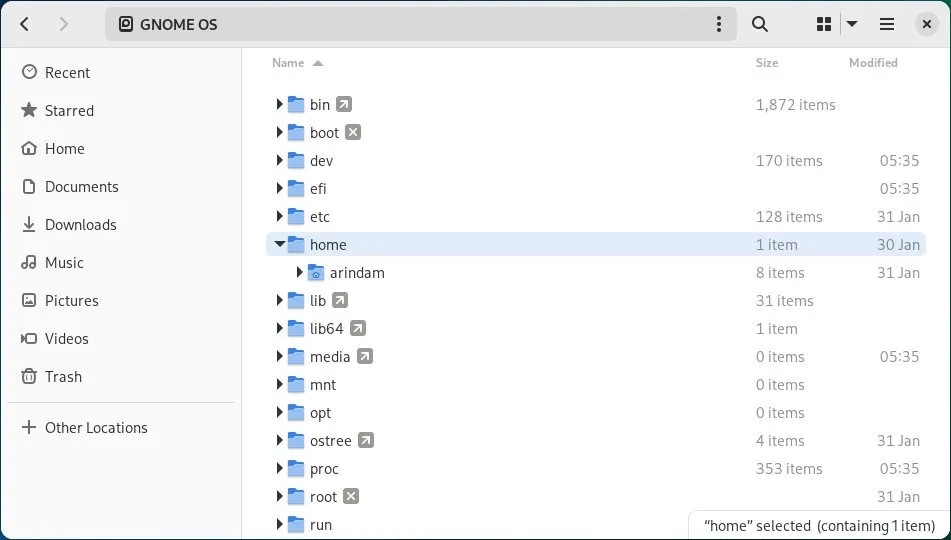
Task: Collapse the home folder tree
Action: [279, 244]
